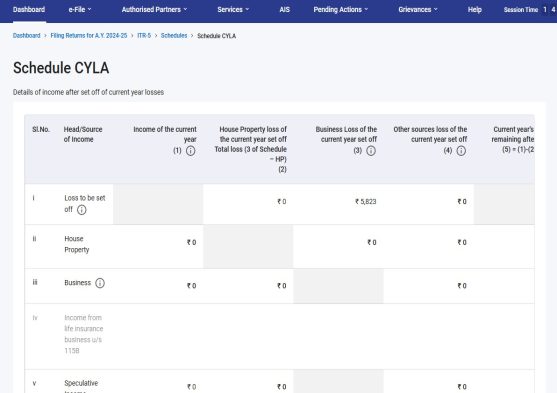Open the Help menu item
The image size is (557, 393).
(475, 10)
